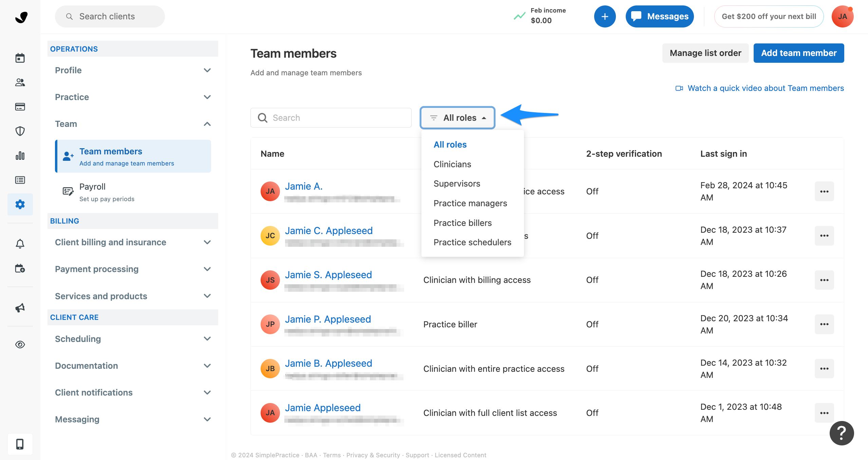Open the Analytics bar chart icon
The width and height of the screenshot is (868, 460).
20,156
